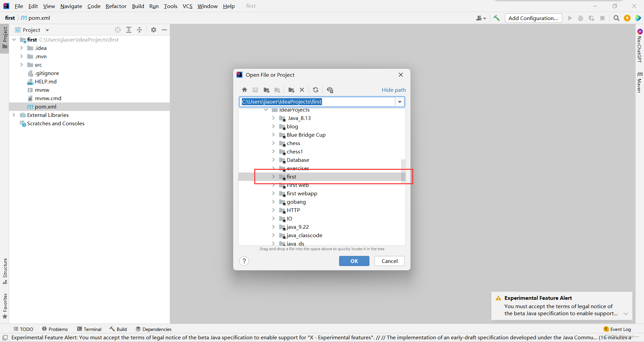Expand all in Project panel toolbar

pos(129,30)
